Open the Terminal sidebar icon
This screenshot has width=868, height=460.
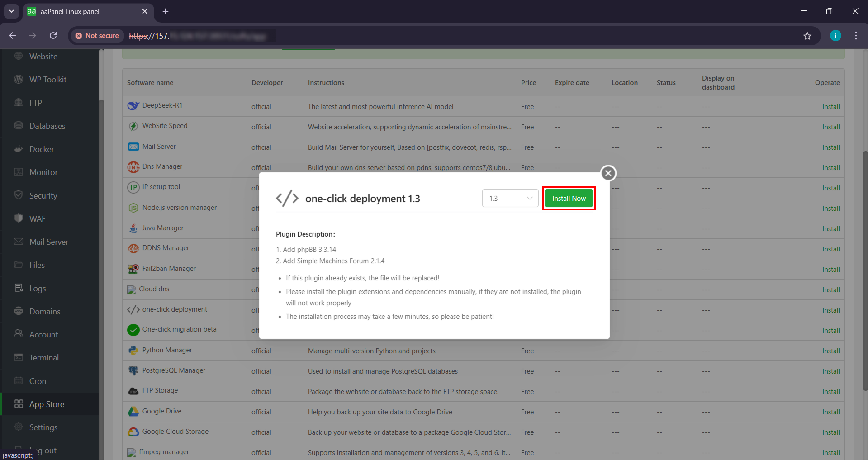click(x=19, y=357)
